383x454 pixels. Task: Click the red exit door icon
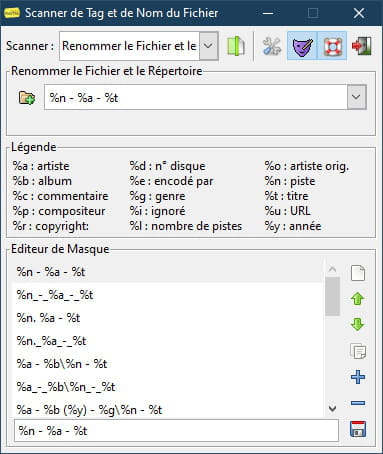[x=362, y=46]
